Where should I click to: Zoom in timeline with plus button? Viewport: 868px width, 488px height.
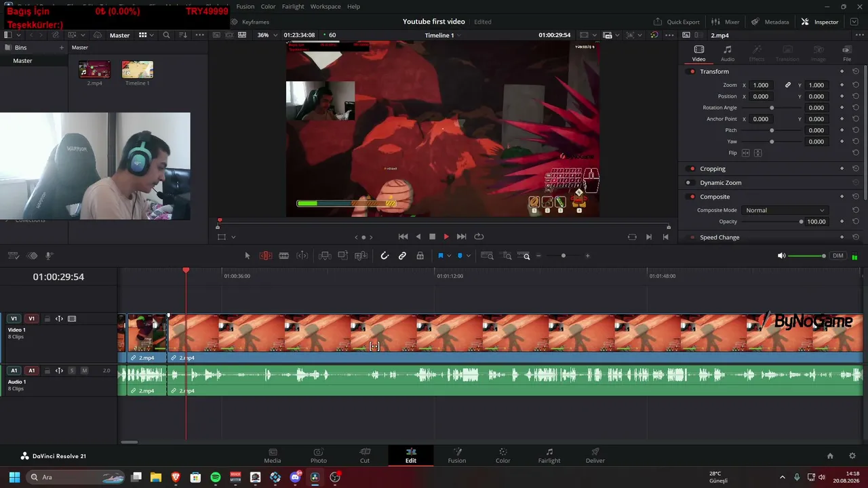[x=587, y=256]
